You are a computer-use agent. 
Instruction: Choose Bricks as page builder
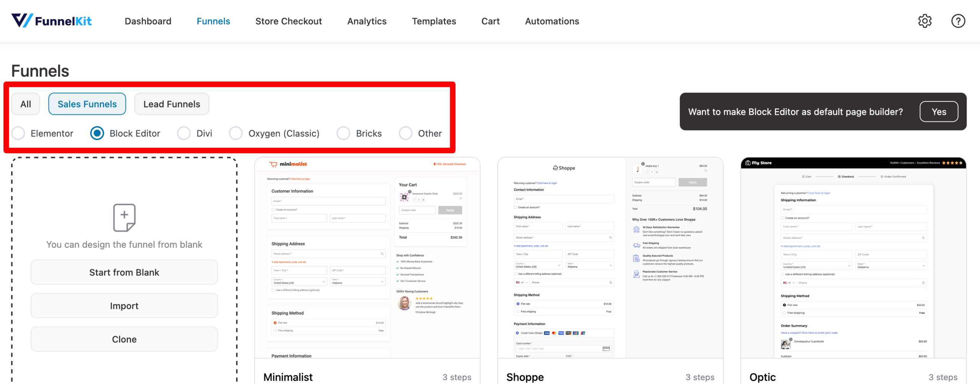[343, 133]
